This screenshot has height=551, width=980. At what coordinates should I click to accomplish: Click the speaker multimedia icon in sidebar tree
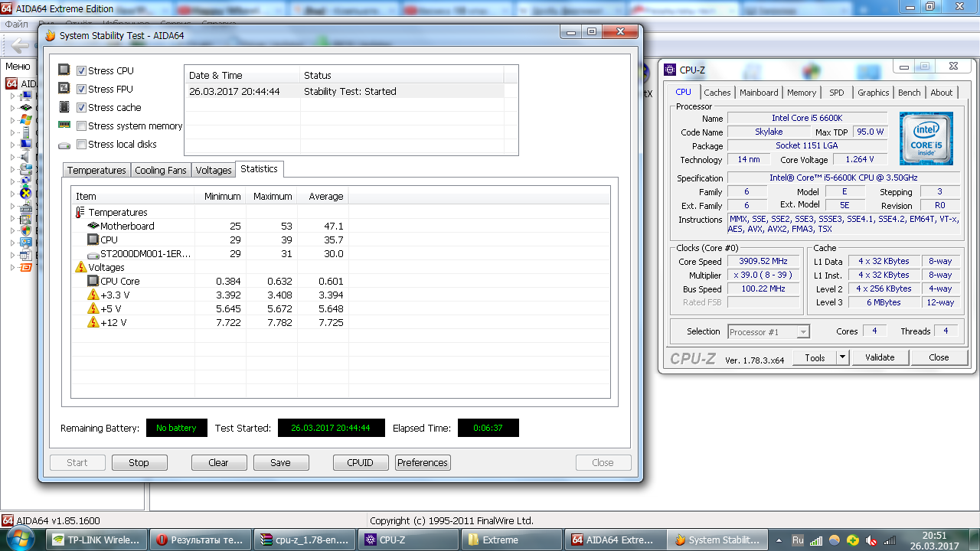click(x=26, y=157)
